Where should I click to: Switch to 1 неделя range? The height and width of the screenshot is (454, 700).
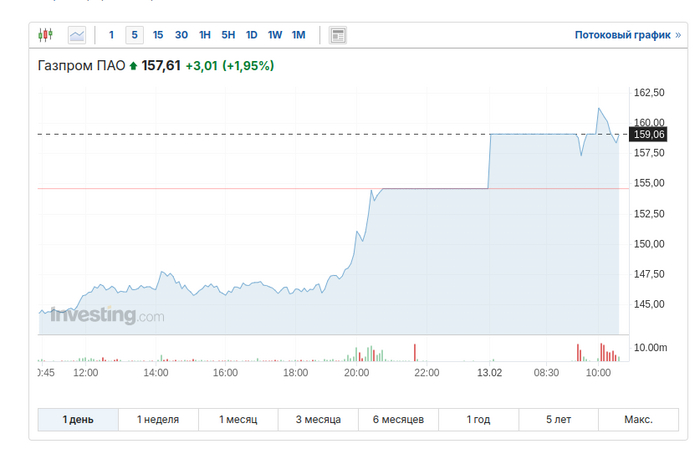[158, 420]
